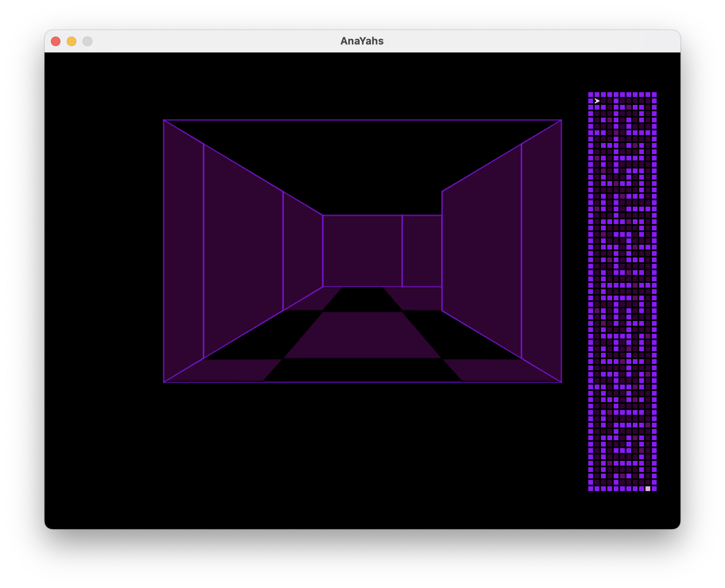Image resolution: width=725 pixels, height=588 pixels.
Task: Click the greyed-out zoom window button
Action: click(87, 41)
